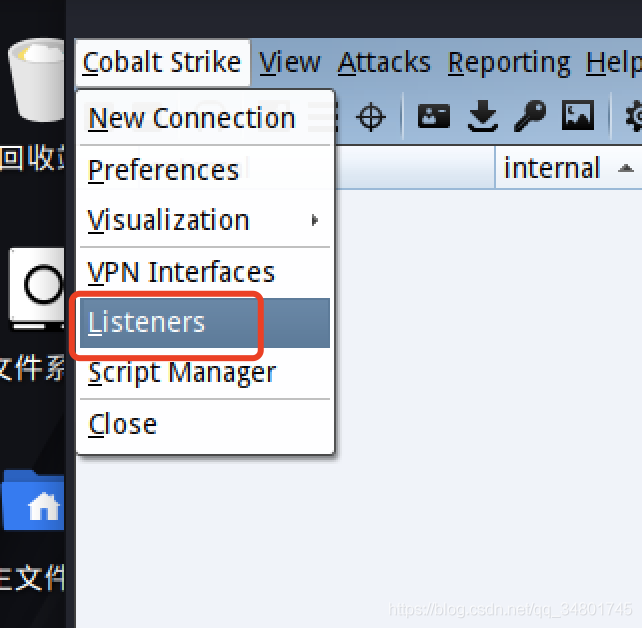
Task: Open the Attacks menu
Action: (384, 63)
